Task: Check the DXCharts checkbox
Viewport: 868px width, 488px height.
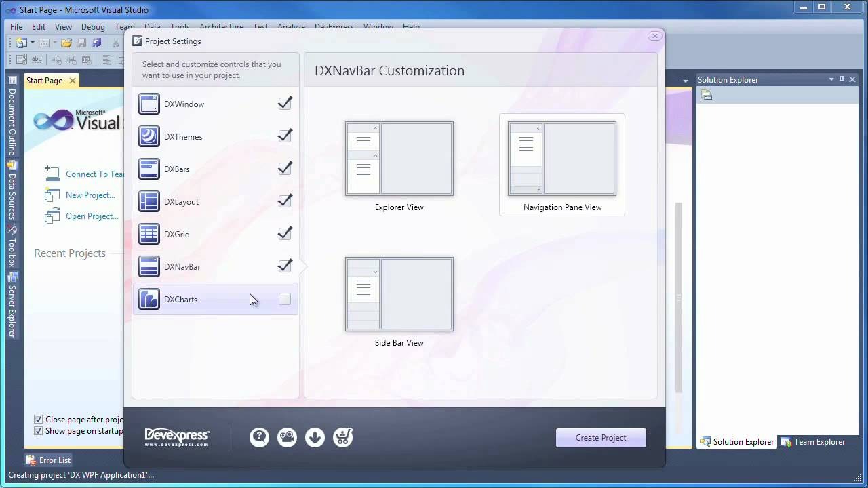Action: pyautogui.click(x=285, y=299)
